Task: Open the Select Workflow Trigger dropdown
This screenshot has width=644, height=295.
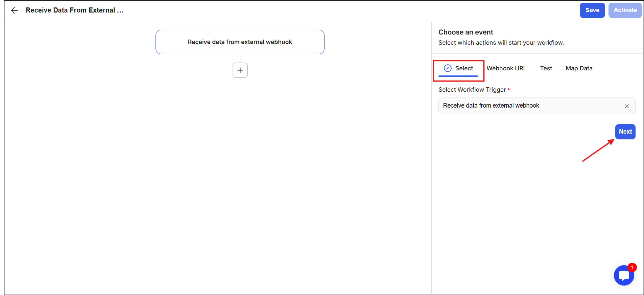Action: (531, 106)
